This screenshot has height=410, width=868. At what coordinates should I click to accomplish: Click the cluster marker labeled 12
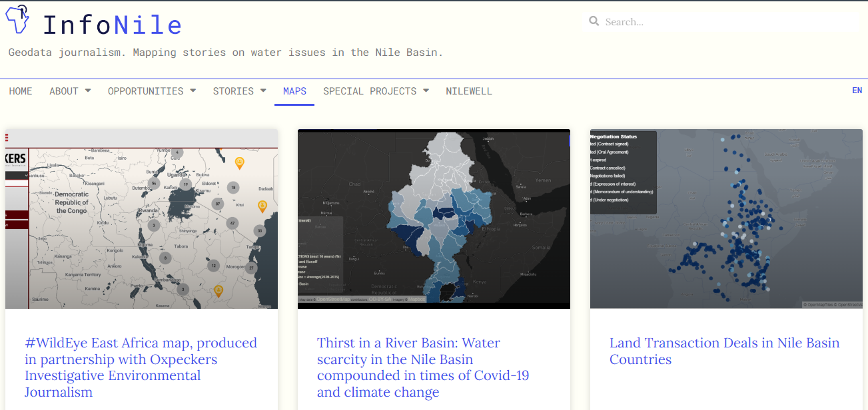coord(213,265)
